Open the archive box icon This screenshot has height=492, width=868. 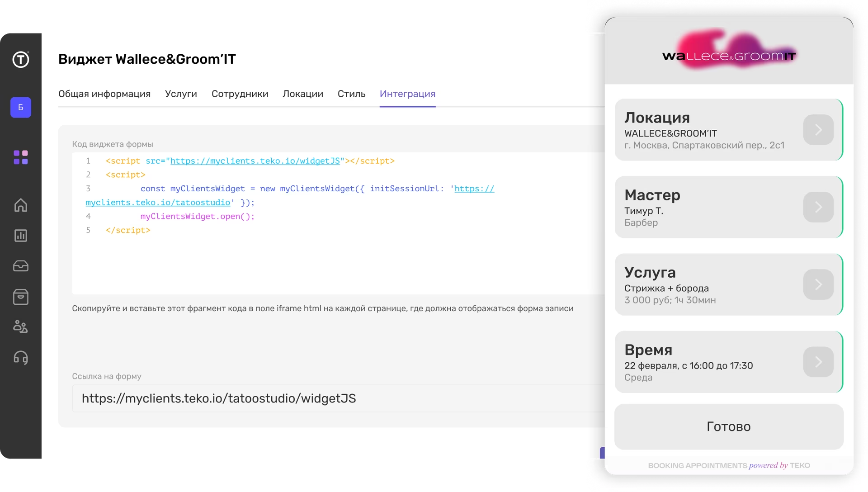(x=20, y=297)
